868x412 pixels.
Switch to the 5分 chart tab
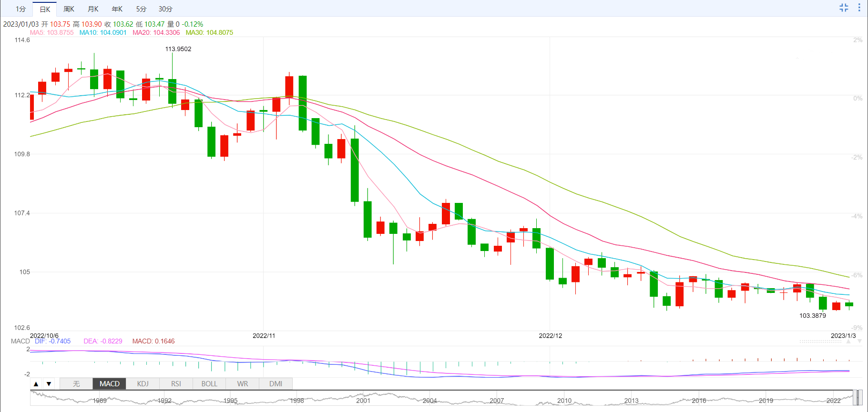141,9
